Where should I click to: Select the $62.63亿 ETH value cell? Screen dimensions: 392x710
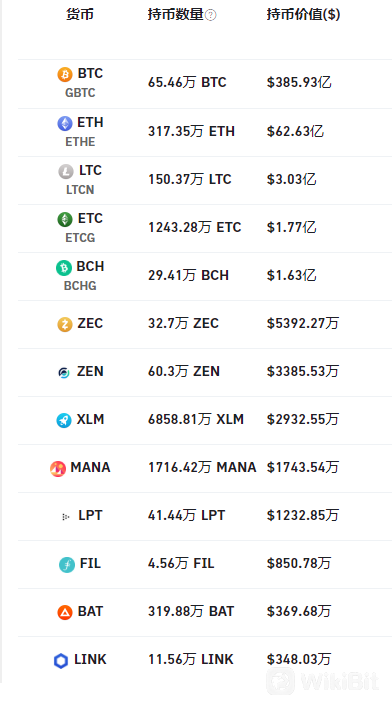pyautogui.click(x=295, y=131)
